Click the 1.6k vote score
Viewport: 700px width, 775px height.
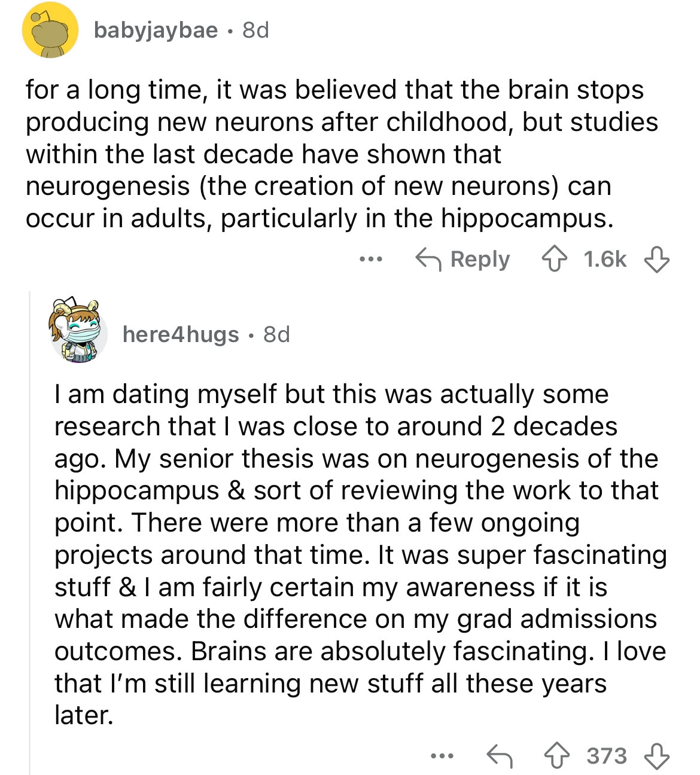(x=605, y=260)
